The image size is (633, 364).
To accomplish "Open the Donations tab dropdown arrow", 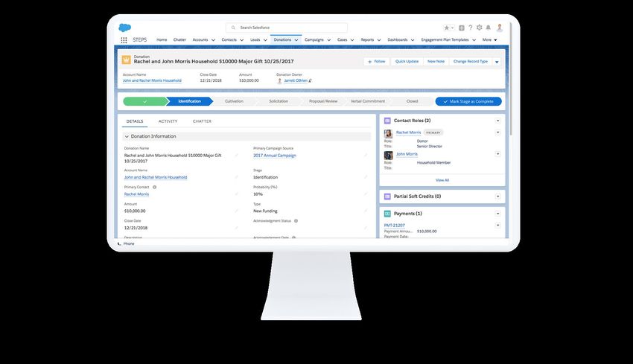I will coord(296,40).
